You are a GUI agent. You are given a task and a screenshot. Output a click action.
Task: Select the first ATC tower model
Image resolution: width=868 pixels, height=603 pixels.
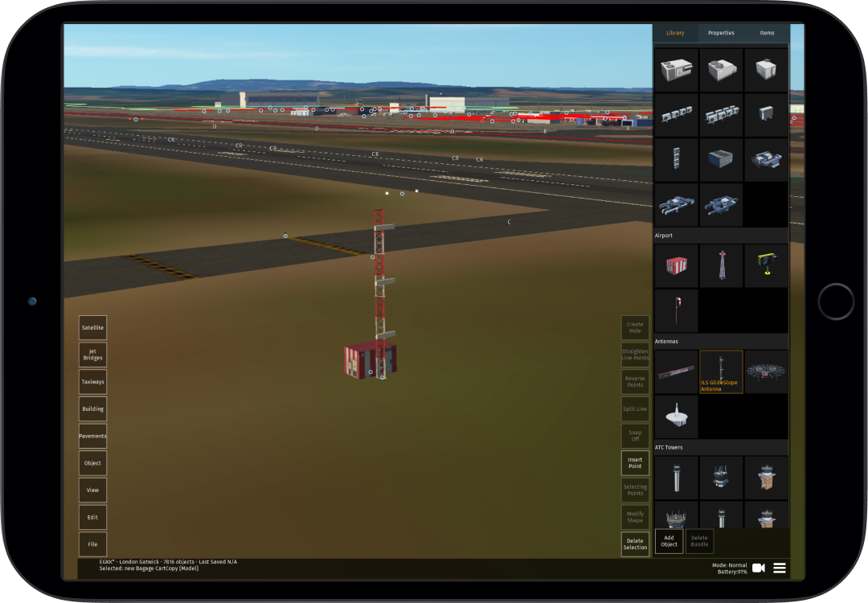(x=676, y=477)
